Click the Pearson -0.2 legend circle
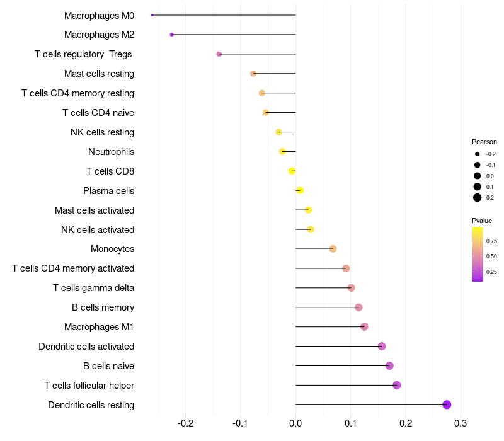This screenshot has width=504, height=441. coord(477,154)
